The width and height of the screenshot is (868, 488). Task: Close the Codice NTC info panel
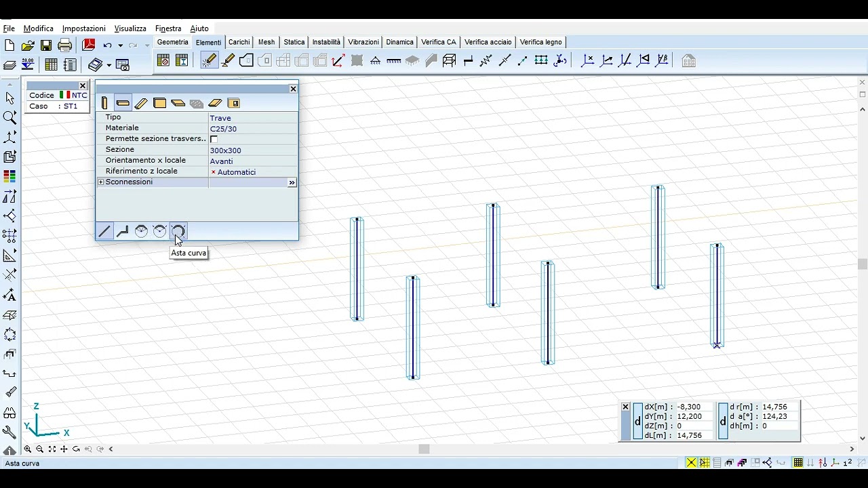click(x=83, y=86)
